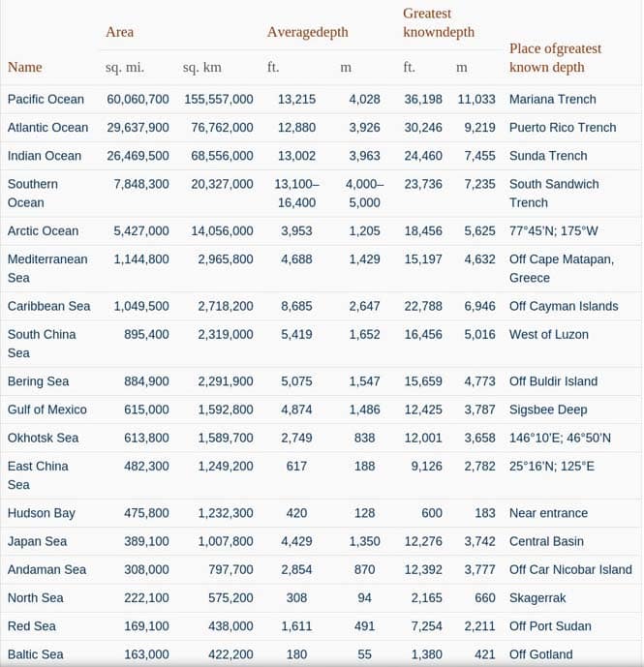
Task: Select the Hudson Bay row name
Action: (x=42, y=513)
